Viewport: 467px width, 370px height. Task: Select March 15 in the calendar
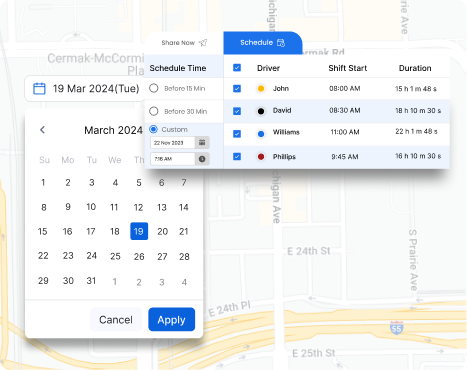[42, 231]
